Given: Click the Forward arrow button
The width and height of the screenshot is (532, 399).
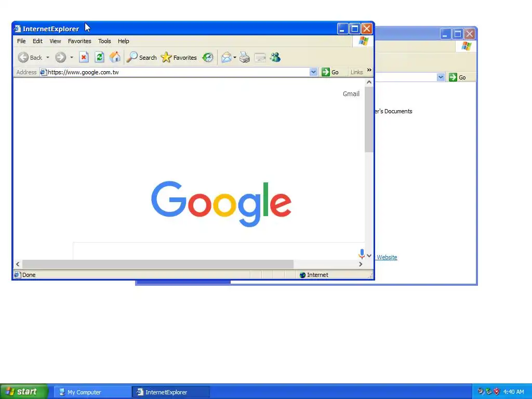Looking at the screenshot, I should point(60,57).
